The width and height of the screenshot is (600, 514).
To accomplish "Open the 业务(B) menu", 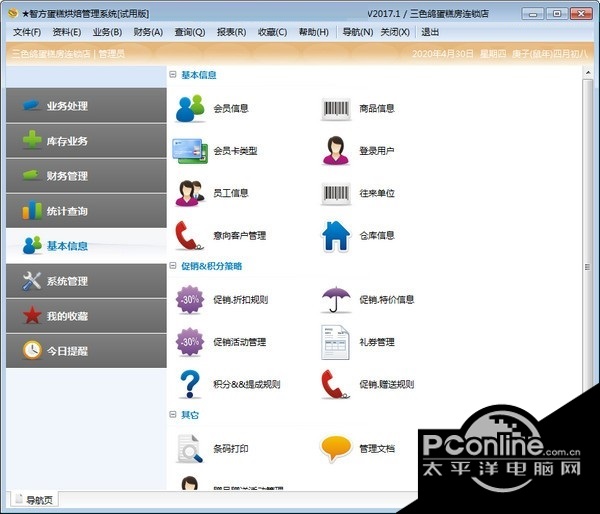I will (x=108, y=32).
